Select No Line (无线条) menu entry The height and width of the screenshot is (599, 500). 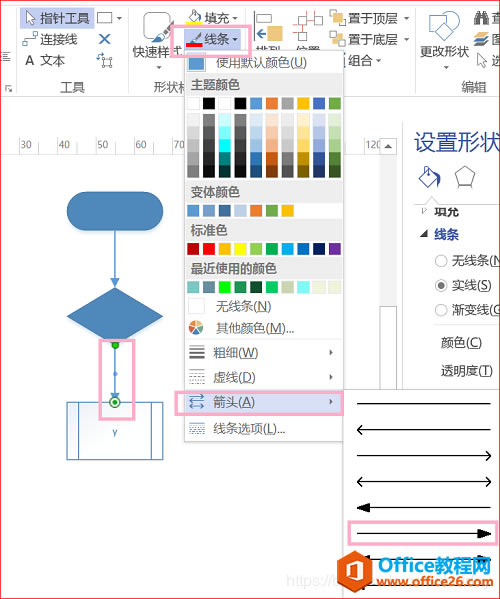pyautogui.click(x=264, y=306)
